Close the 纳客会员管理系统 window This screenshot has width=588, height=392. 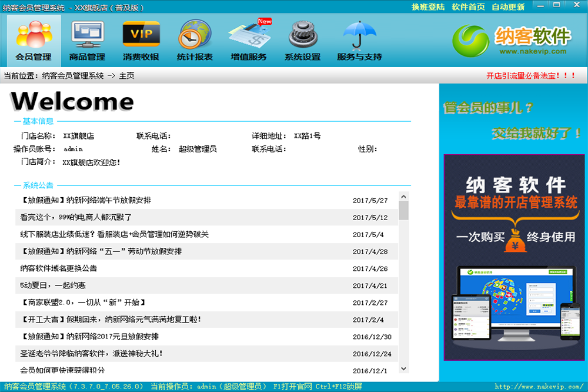pos(577,5)
